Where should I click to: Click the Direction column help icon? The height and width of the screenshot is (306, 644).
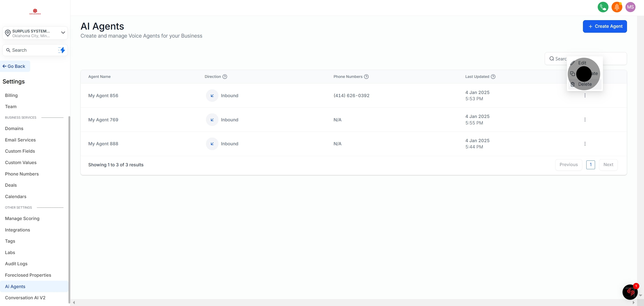point(225,77)
